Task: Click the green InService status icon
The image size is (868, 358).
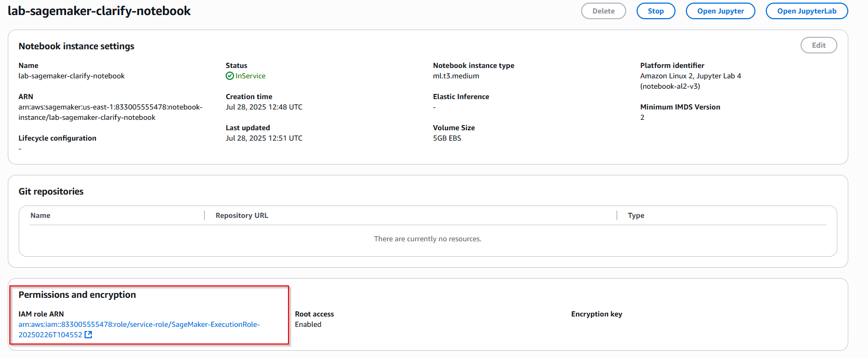Action: (x=230, y=76)
